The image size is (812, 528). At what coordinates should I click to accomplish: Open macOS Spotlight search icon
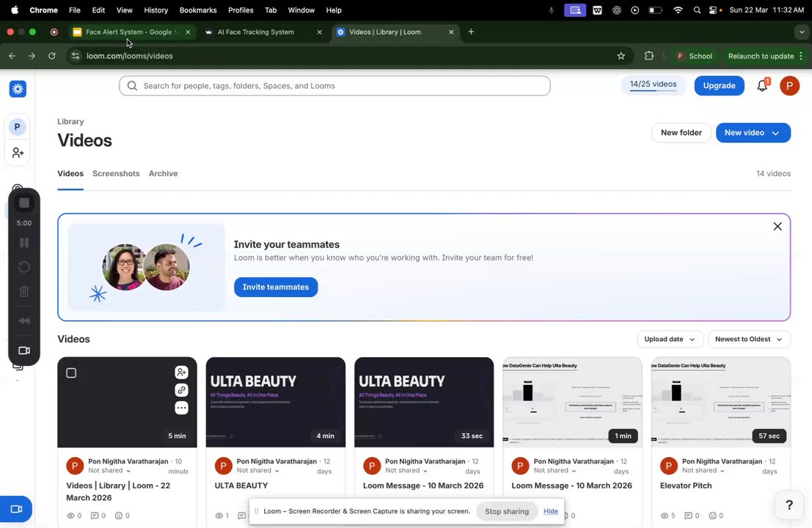pyautogui.click(x=697, y=10)
